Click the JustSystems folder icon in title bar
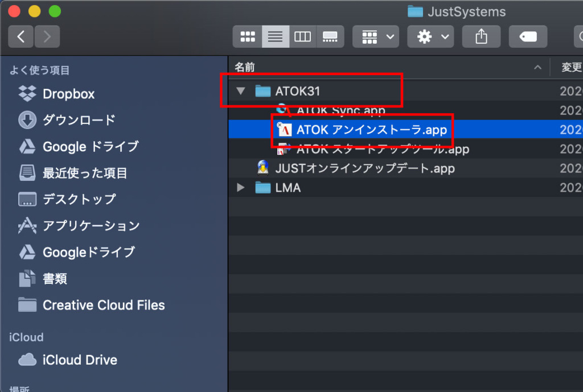This screenshot has width=583, height=392. pos(415,11)
